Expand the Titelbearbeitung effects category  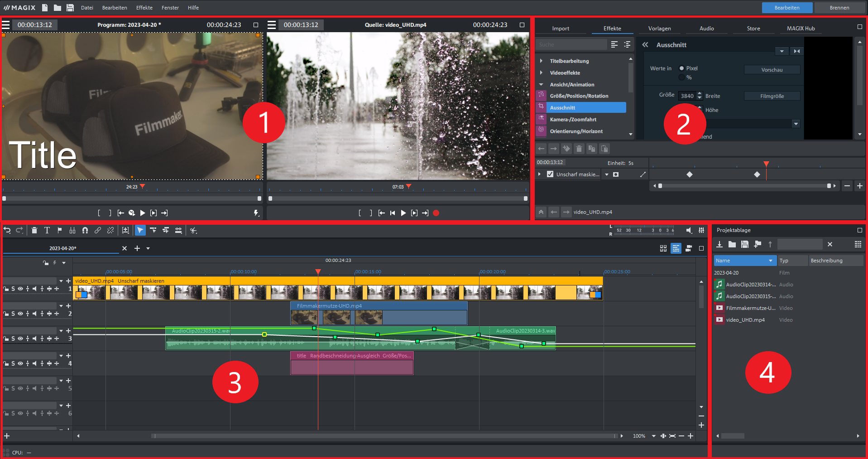coord(541,61)
